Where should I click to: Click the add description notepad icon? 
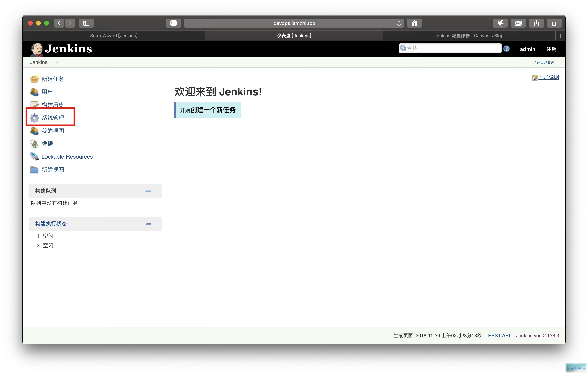(535, 78)
